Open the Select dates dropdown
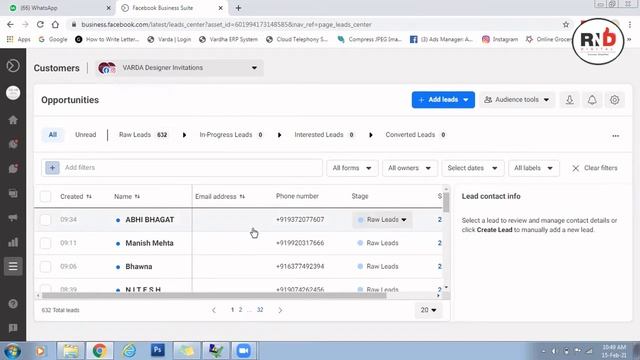Image resolution: width=640 pixels, height=360 pixels. point(473,168)
